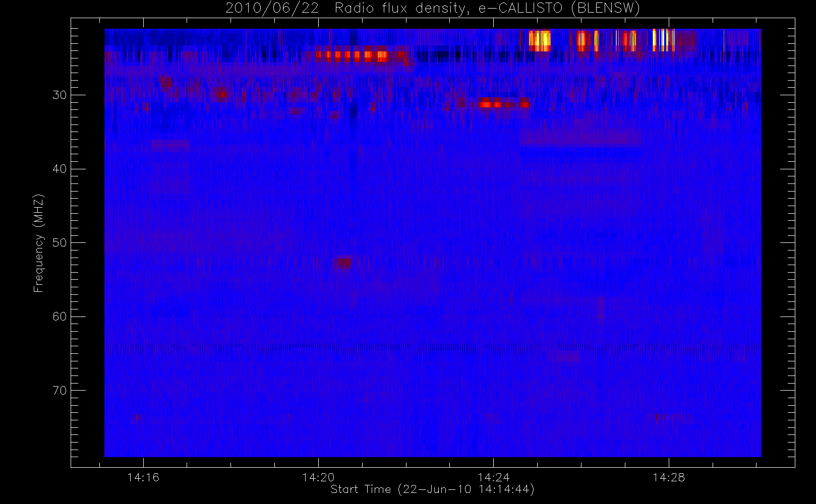
Task: Click the white-yellow burst near 14:28 at top
Action: [x=663, y=40]
